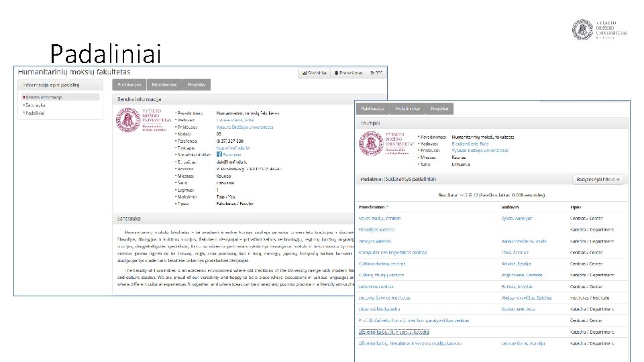Open Užsienio kalbų, literatūros ir vertimo studijų katedra
This screenshot has height=362, width=644.
click(x=410, y=343)
